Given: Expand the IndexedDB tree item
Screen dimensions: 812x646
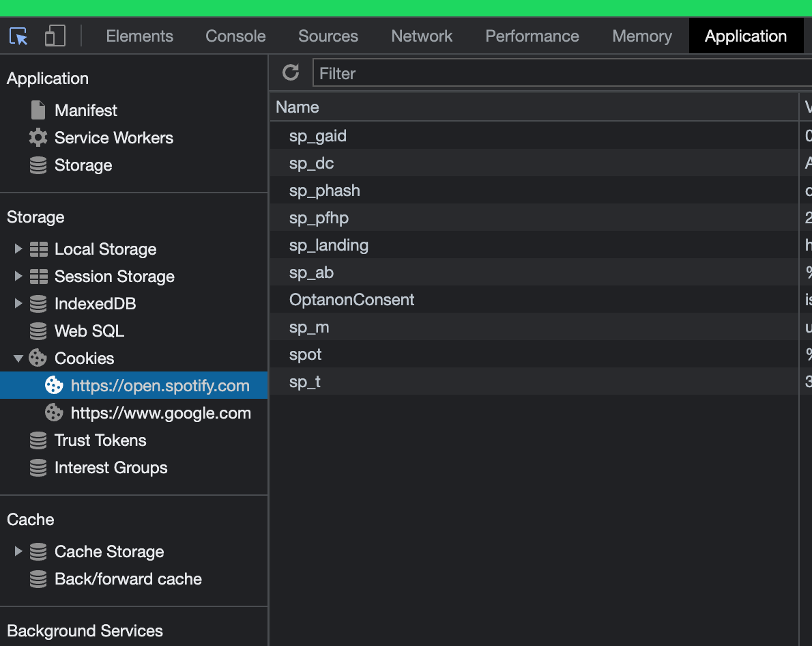Looking at the screenshot, I should 18,303.
